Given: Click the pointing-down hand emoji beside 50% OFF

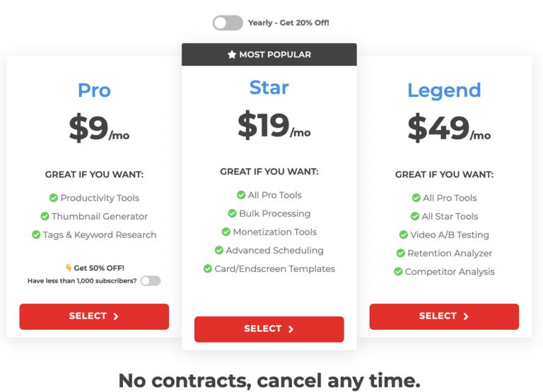Looking at the screenshot, I should tap(69, 268).
